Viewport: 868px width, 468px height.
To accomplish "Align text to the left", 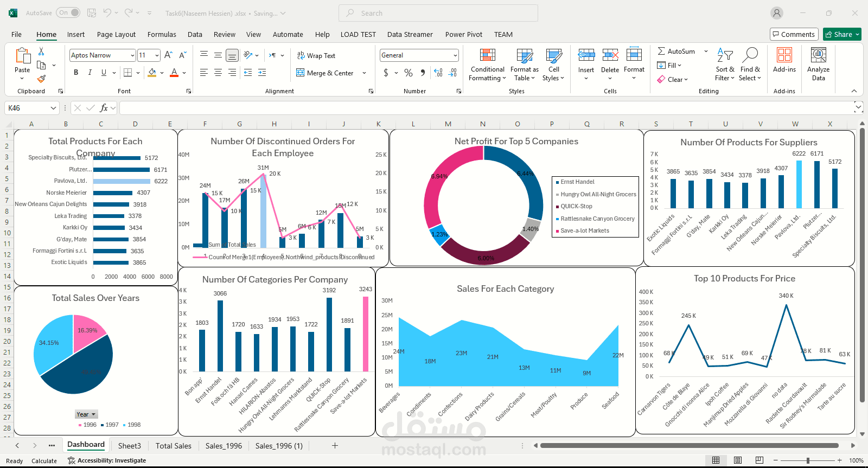I will point(204,73).
